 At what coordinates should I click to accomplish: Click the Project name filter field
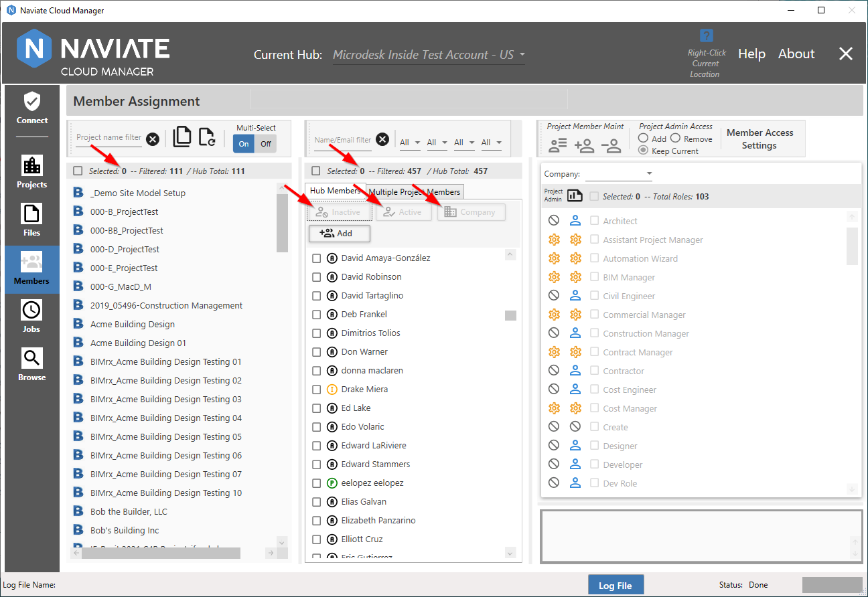pos(108,138)
